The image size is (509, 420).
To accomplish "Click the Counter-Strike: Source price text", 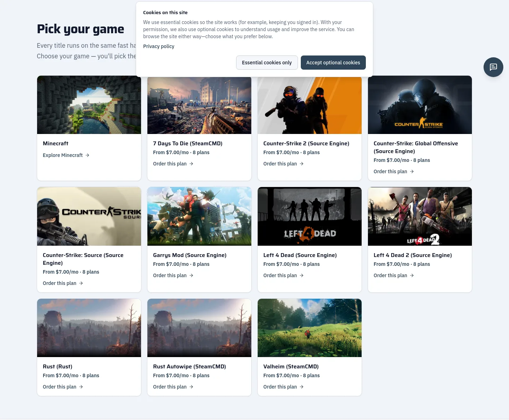I will click(x=71, y=272).
